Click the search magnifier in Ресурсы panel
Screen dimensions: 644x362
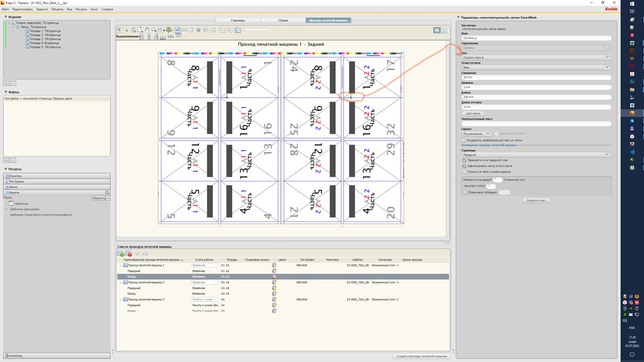(107, 193)
